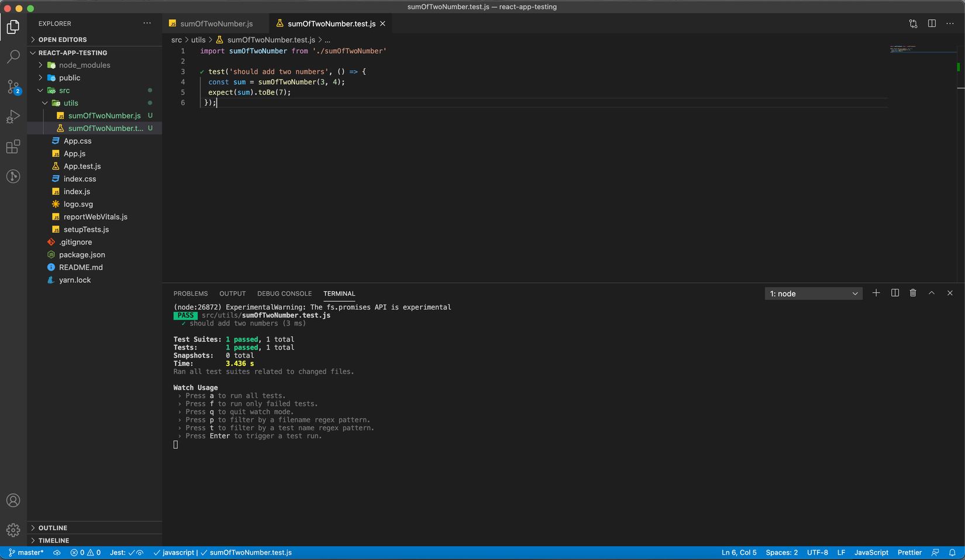The image size is (965, 560).
Task: Switch to the sumOfTwoNumber.js editor tab
Action: (x=216, y=24)
